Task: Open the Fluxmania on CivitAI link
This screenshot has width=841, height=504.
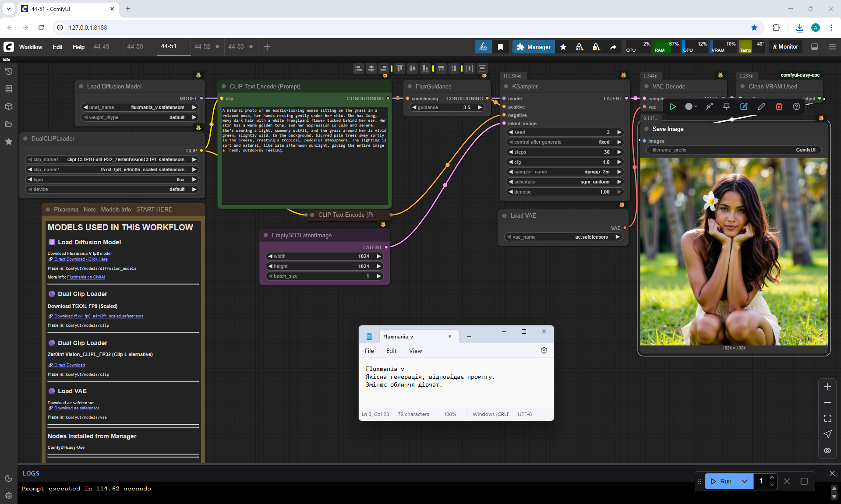Action: tap(86, 277)
